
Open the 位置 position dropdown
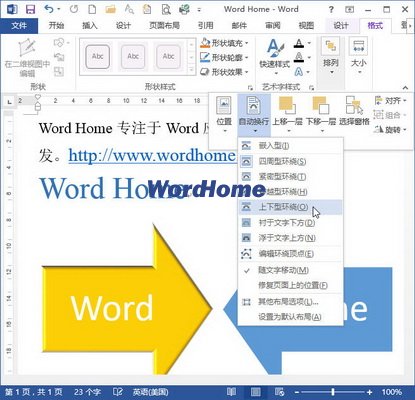[224, 115]
